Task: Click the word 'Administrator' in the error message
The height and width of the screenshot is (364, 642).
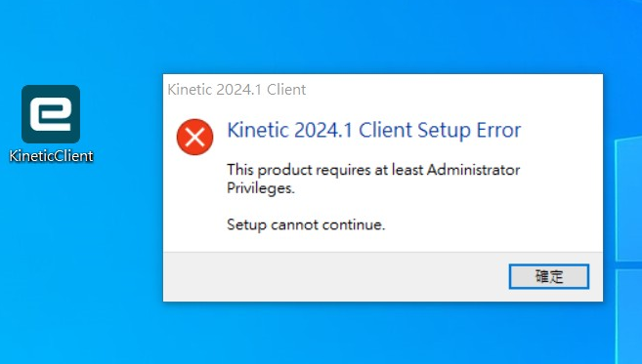Action: [473, 170]
